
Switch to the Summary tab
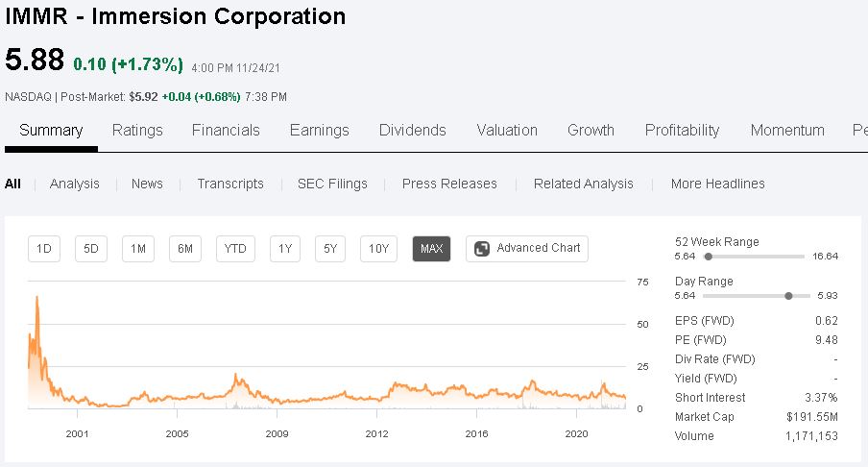(51, 130)
